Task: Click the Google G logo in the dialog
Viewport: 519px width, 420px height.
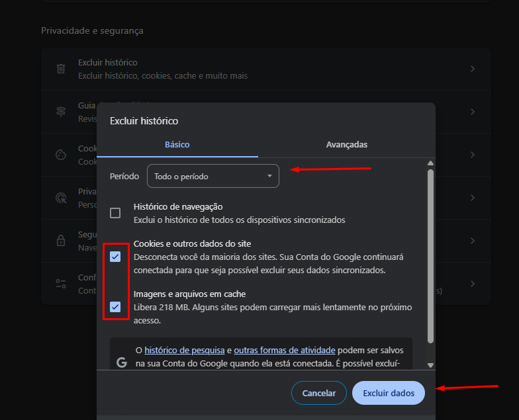Action: point(121,362)
